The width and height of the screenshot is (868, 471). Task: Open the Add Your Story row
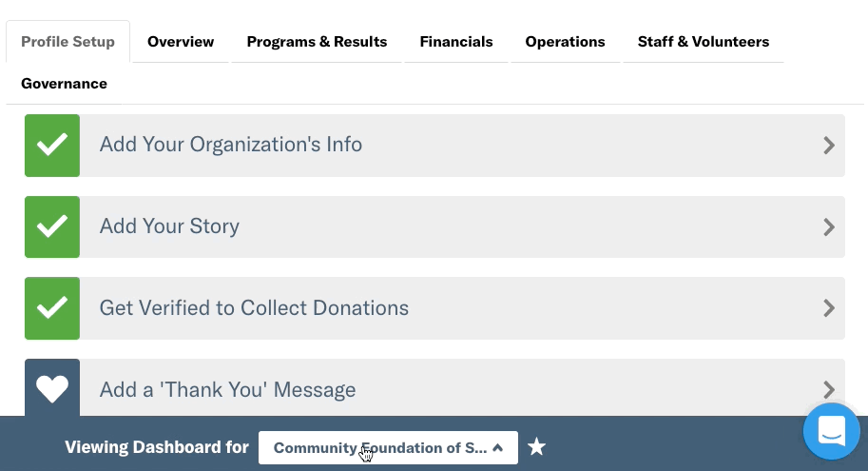(x=434, y=226)
